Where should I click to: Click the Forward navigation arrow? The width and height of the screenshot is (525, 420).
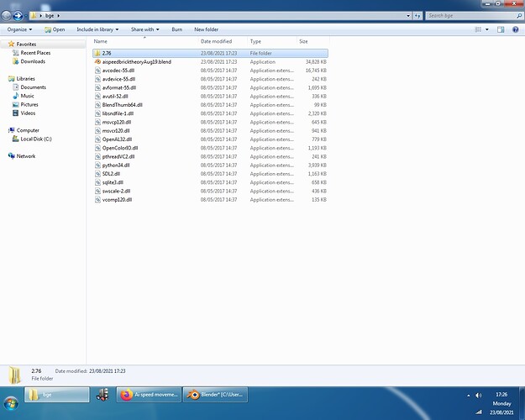[x=18, y=15]
